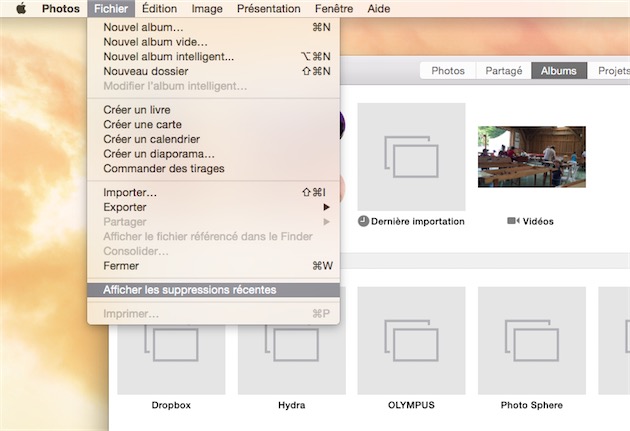630x431 pixels.
Task: Select Créer un calendrier
Action: point(214,139)
